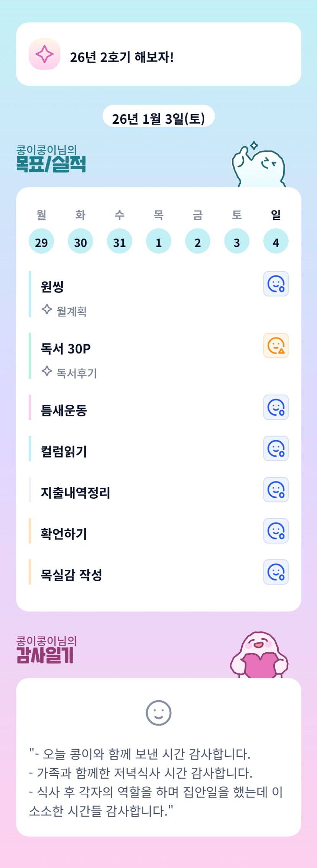Tap the smiley status icon for 지출내역정리

coord(276,490)
